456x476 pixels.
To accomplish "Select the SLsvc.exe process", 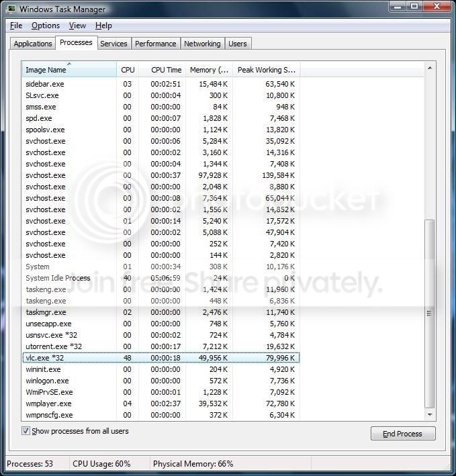I will coord(161,95).
